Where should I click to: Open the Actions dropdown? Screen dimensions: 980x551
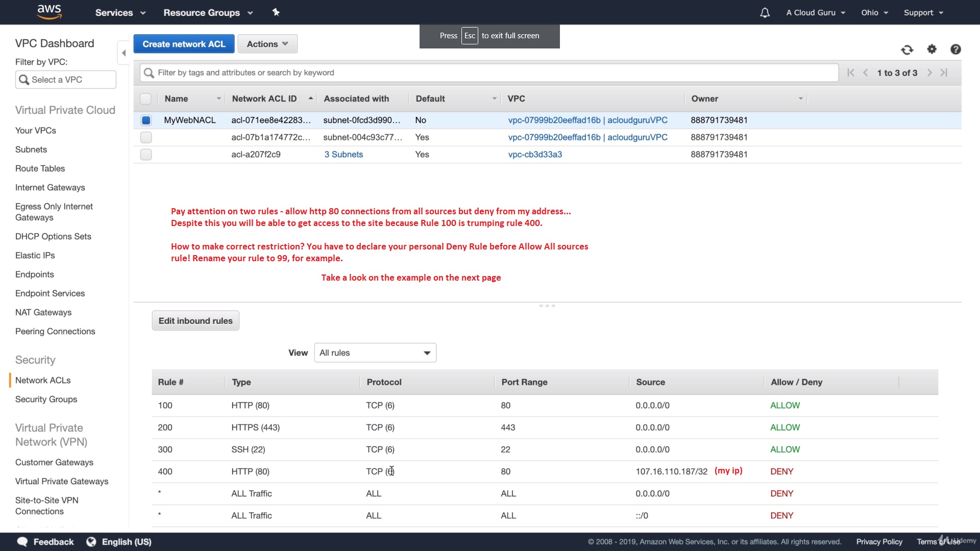click(x=267, y=44)
